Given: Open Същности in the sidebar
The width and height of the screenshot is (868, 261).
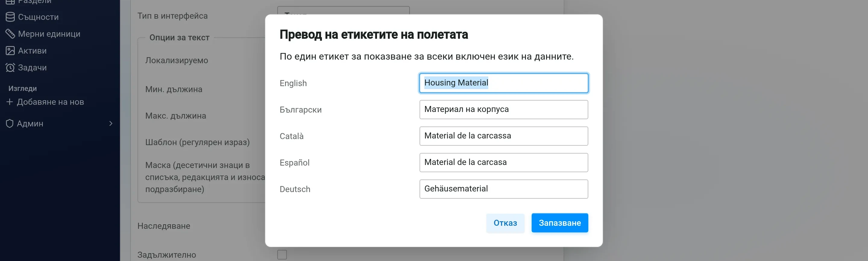Looking at the screenshot, I should (x=38, y=17).
